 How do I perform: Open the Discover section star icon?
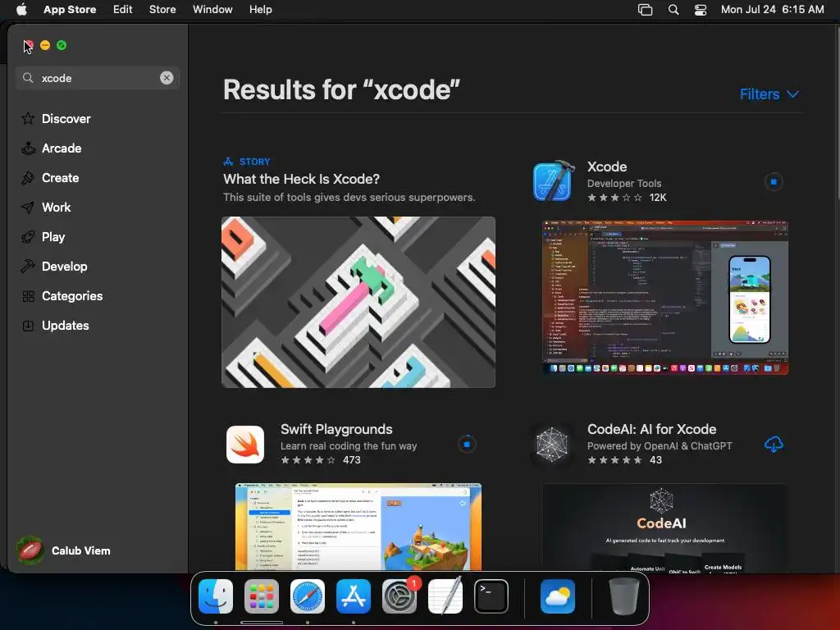coord(28,118)
